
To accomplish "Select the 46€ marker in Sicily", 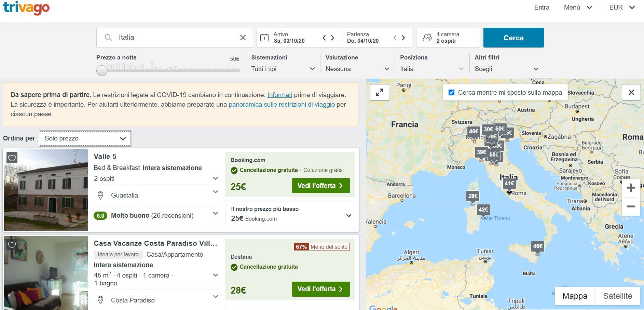I will point(538,246).
